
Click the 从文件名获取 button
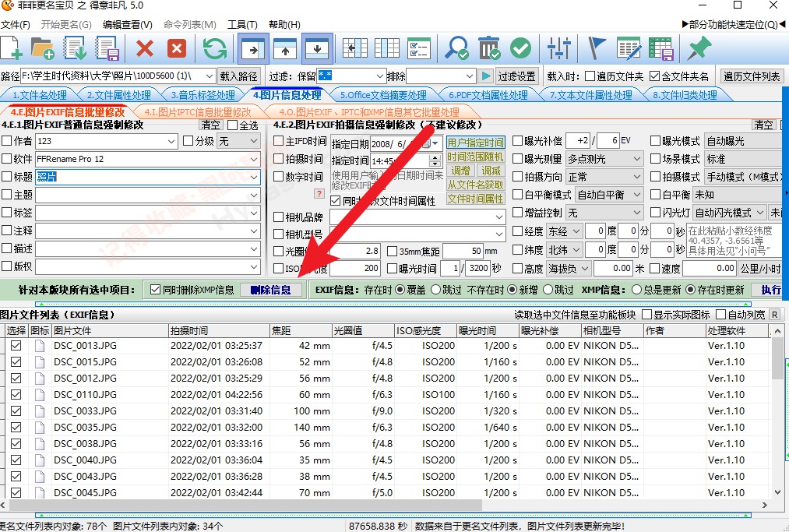(476, 185)
